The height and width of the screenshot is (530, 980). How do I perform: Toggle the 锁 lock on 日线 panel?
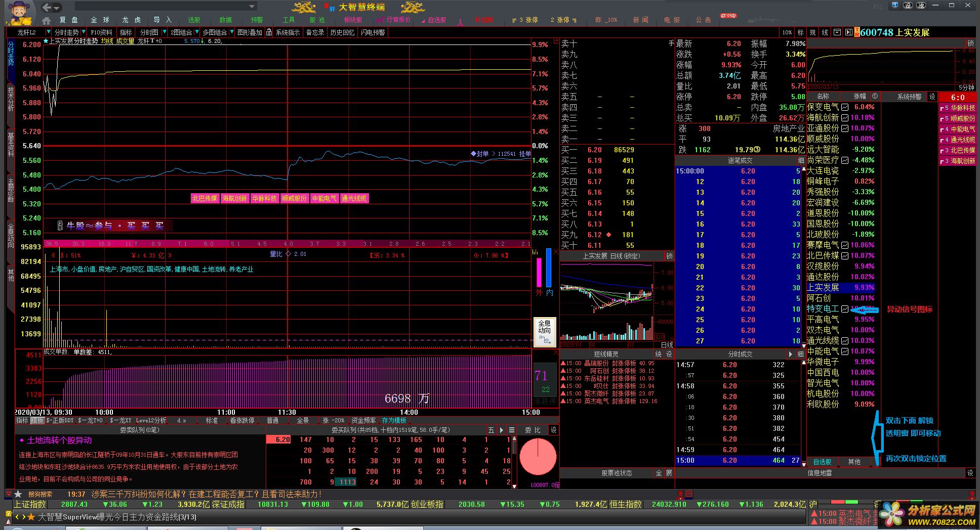(x=669, y=256)
